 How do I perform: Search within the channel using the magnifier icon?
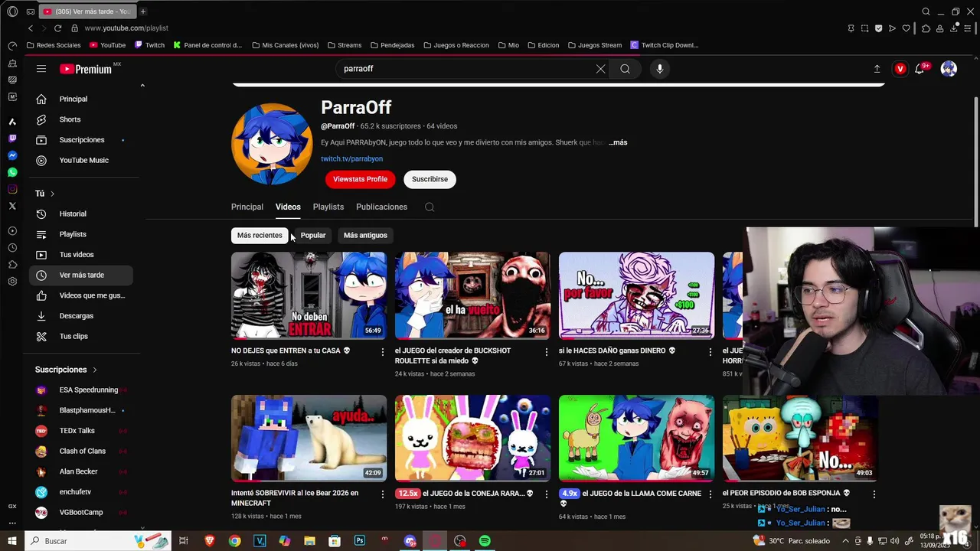click(430, 207)
